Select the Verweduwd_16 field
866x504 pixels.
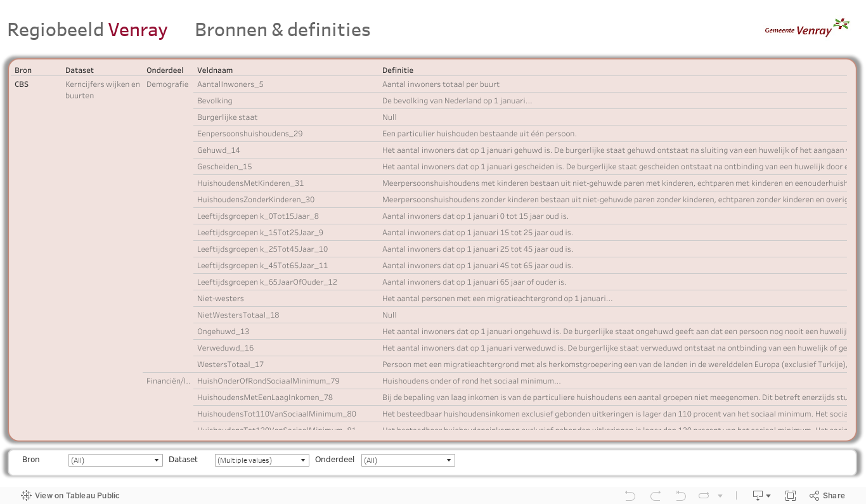(x=225, y=348)
